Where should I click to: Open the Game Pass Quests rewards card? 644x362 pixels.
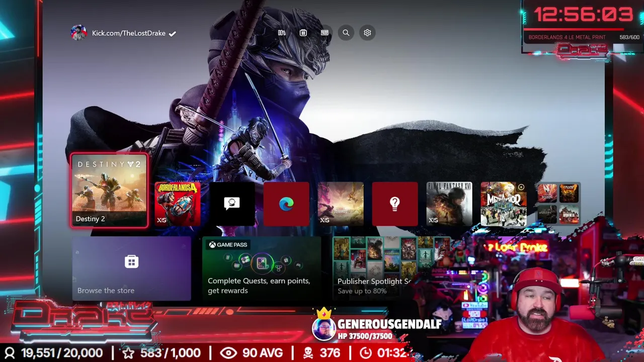click(x=261, y=268)
